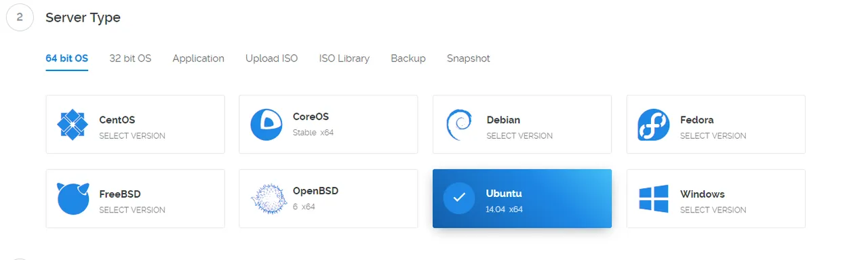Open the ISO Library tab
868x260 pixels.
[x=344, y=58]
